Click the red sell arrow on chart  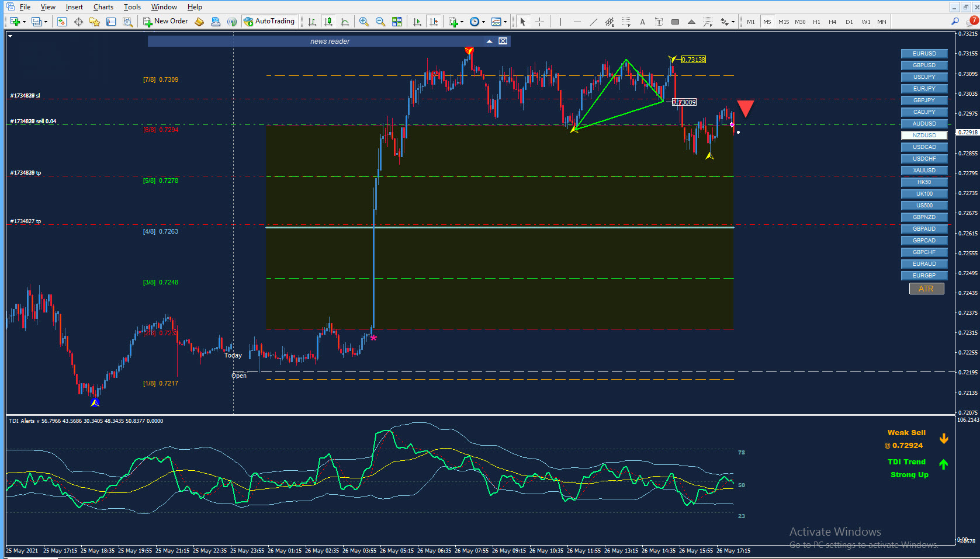[x=746, y=109]
